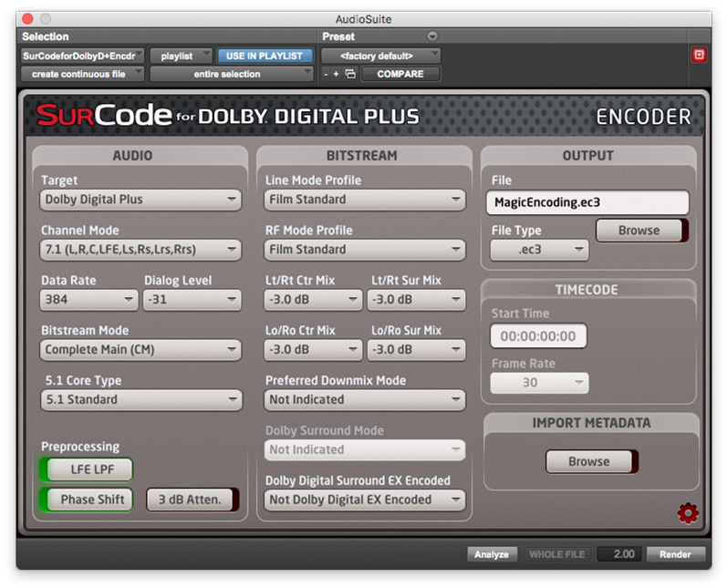Click the plus next preset button
The width and height of the screenshot is (727, 588).
pos(337,74)
